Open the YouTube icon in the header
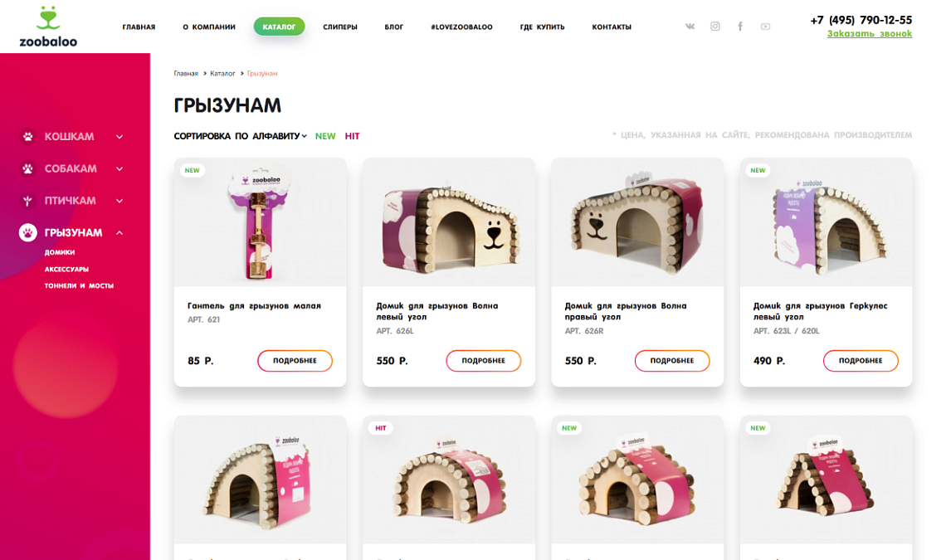The height and width of the screenshot is (560, 951). [x=765, y=27]
